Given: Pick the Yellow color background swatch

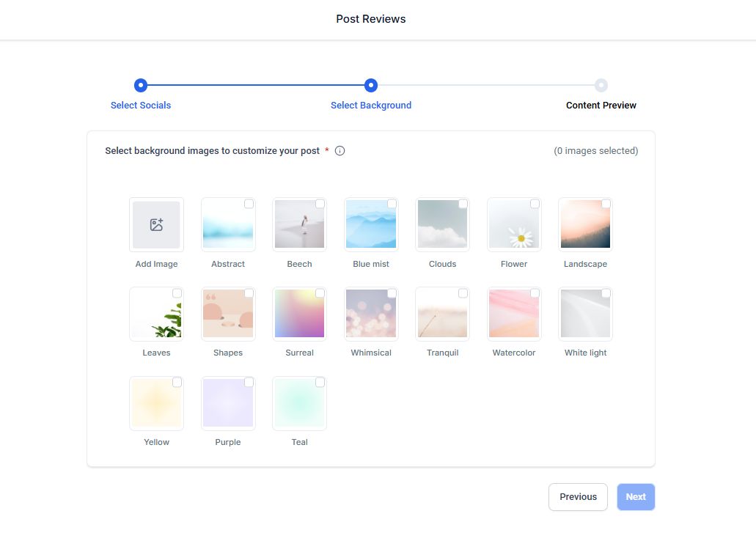Looking at the screenshot, I should [x=156, y=403].
